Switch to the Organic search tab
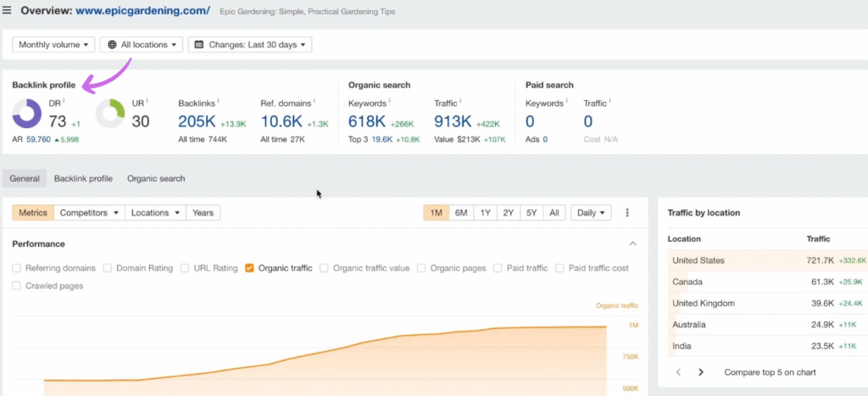This screenshot has height=396, width=868. (x=156, y=179)
